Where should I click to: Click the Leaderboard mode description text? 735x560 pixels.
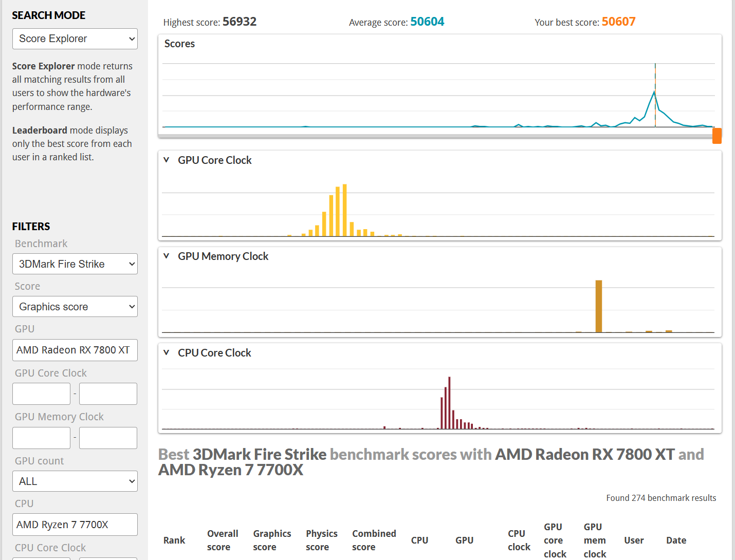tap(72, 144)
